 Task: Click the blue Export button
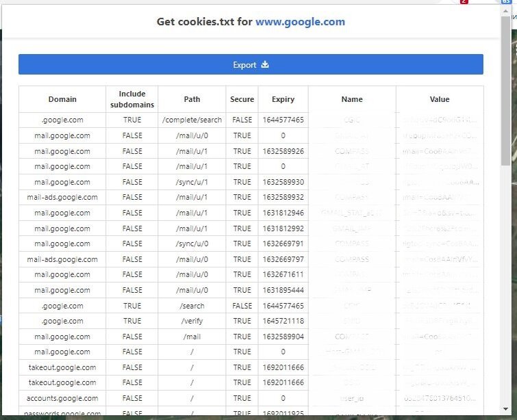(251, 64)
